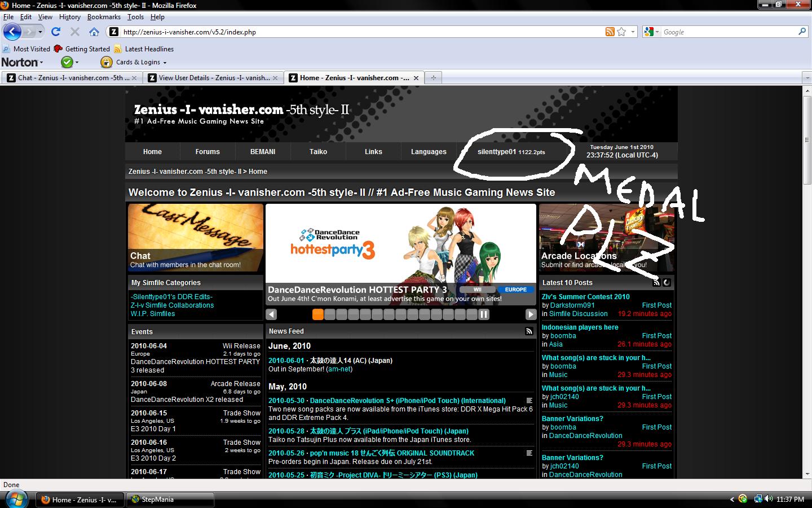This screenshot has width=812, height=508.
Task: Click Forums in site navigation
Action: 208,152
